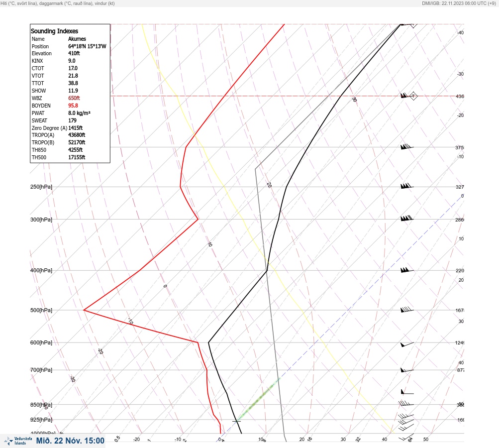Viewport: 499px width, 448px height.
Task: Select the TROPO(A) value 43680ft
Action: (x=77, y=135)
